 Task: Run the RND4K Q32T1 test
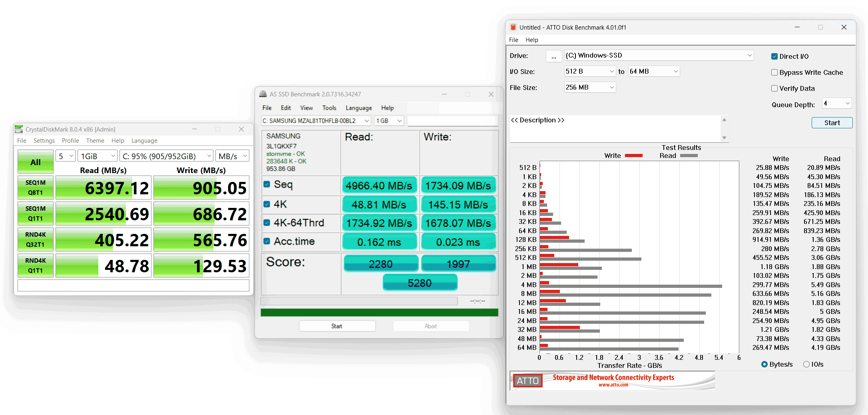[36, 239]
